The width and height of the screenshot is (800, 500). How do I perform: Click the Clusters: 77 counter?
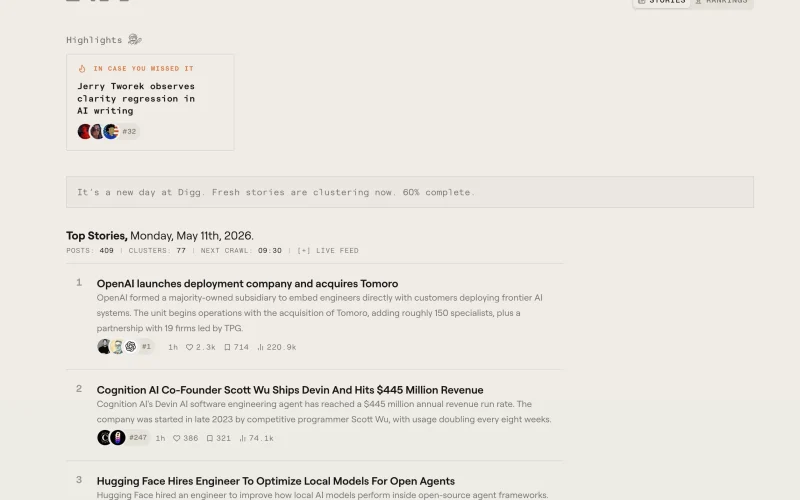point(157,251)
